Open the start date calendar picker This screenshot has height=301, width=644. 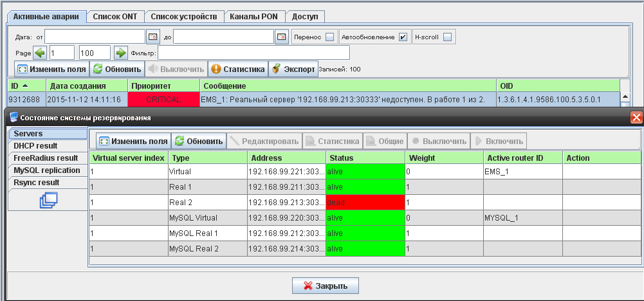pos(152,37)
